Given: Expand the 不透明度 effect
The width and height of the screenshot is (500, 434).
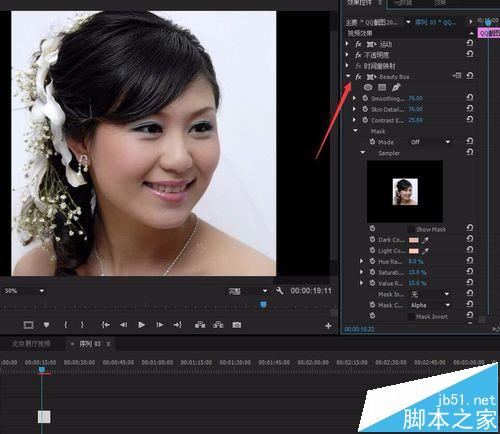Looking at the screenshot, I should pyautogui.click(x=347, y=54).
